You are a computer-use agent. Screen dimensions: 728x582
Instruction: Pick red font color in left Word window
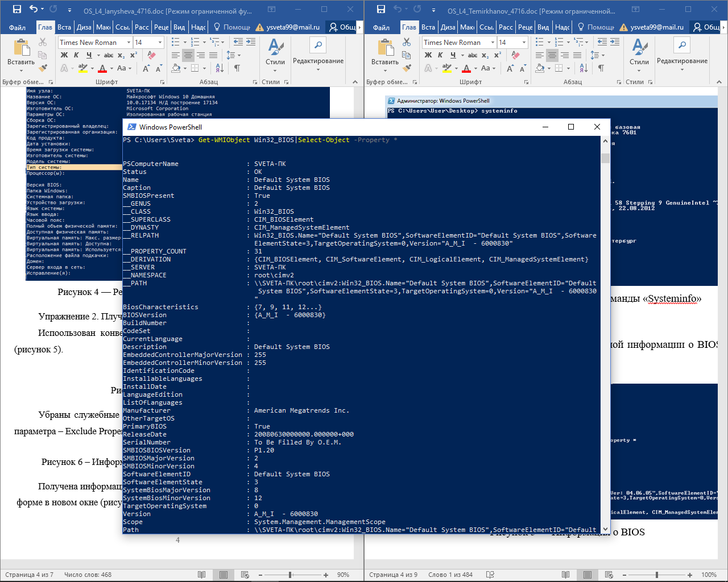(x=102, y=68)
